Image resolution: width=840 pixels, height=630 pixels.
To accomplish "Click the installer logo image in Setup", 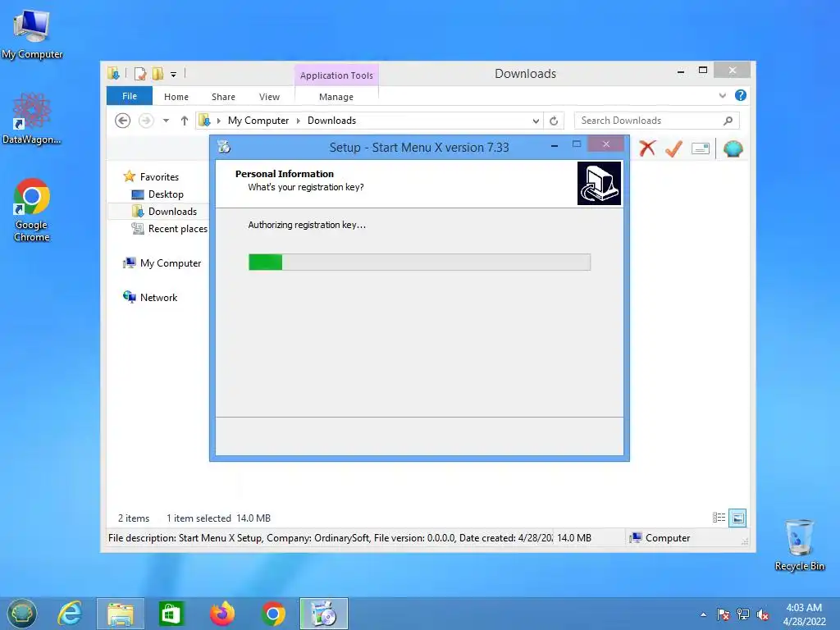I will [599, 183].
